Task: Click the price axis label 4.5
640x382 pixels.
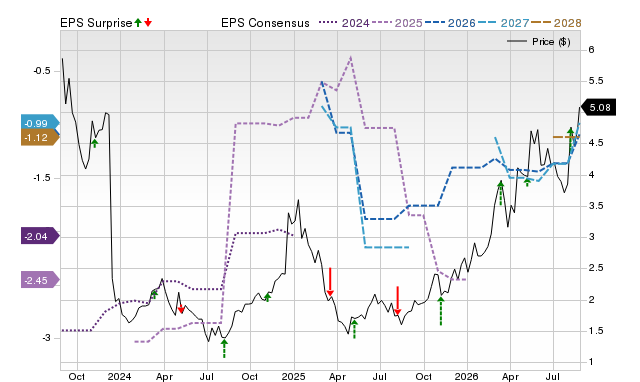Action: [595, 143]
